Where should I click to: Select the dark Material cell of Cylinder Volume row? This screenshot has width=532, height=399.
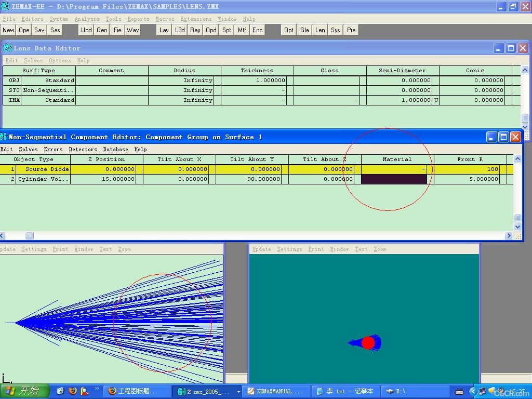coord(394,179)
